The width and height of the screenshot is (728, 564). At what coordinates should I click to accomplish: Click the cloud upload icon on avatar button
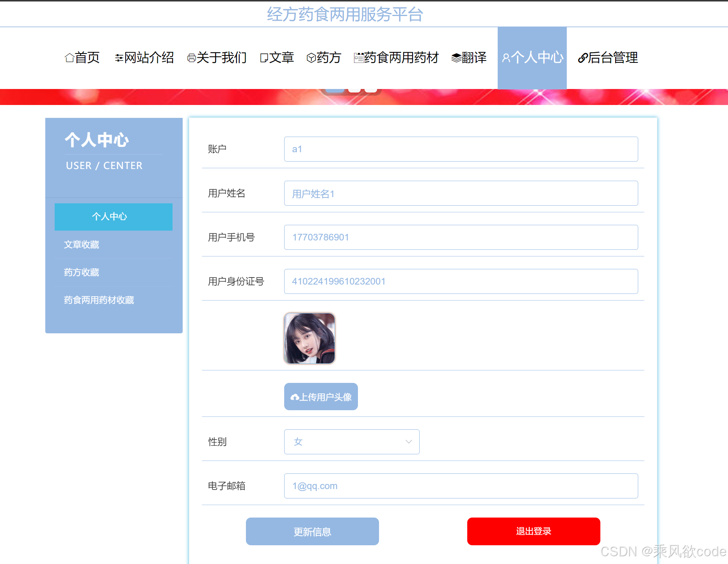[x=295, y=396]
